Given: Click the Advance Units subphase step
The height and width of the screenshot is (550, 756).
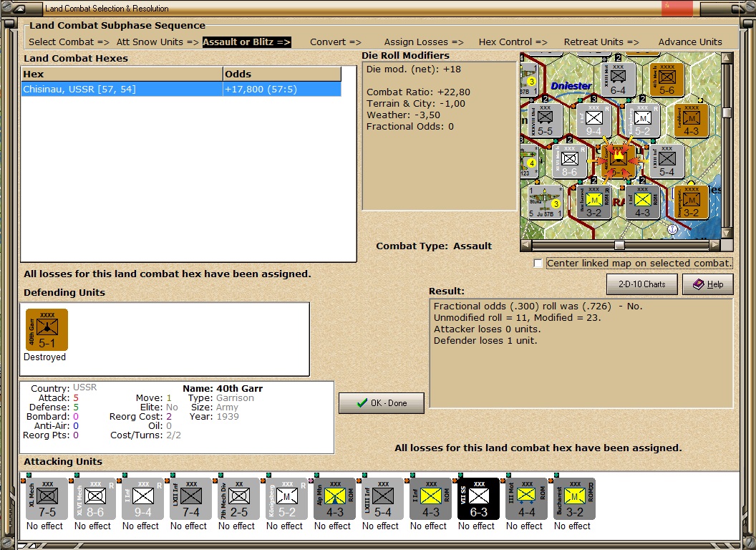Looking at the screenshot, I should (x=690, y=42).
